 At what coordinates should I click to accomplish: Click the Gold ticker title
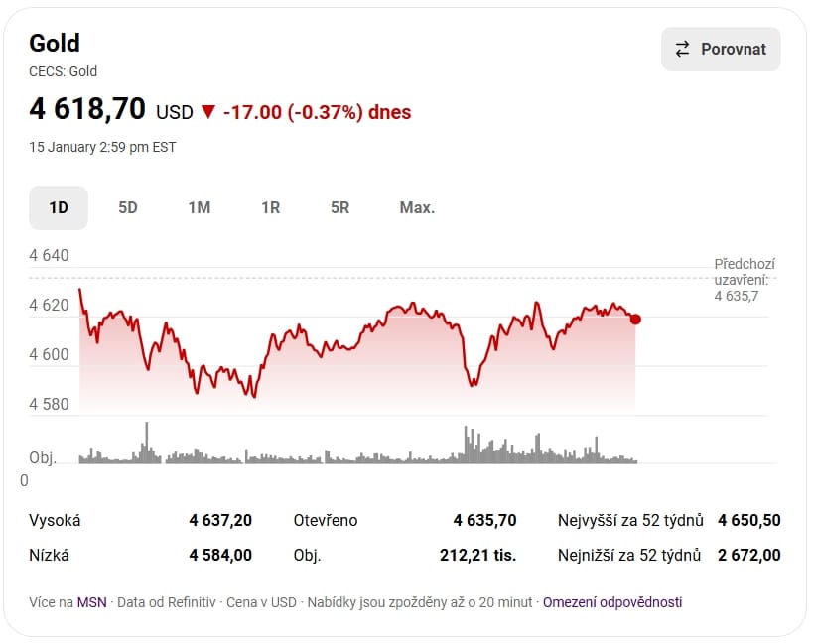[x=55, y=43]
